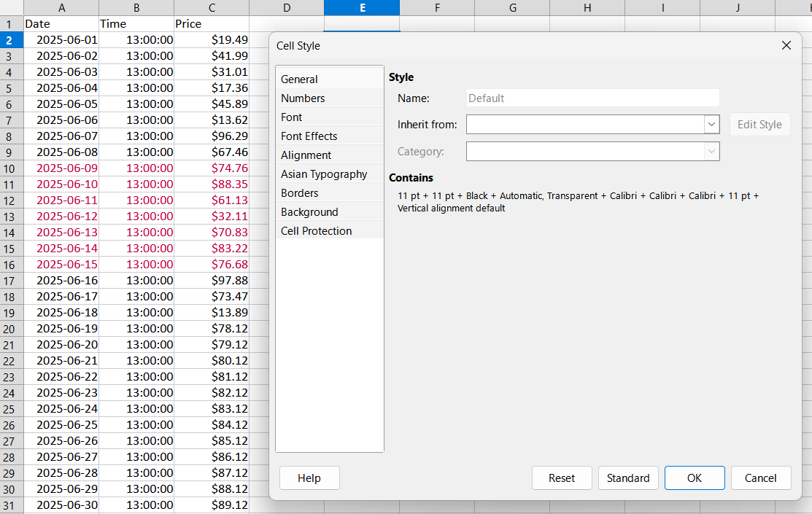The height and width of the screenshot is (514, 812).
Task: Select column E header
Action: pyautogui.click(x=362, y=8)
